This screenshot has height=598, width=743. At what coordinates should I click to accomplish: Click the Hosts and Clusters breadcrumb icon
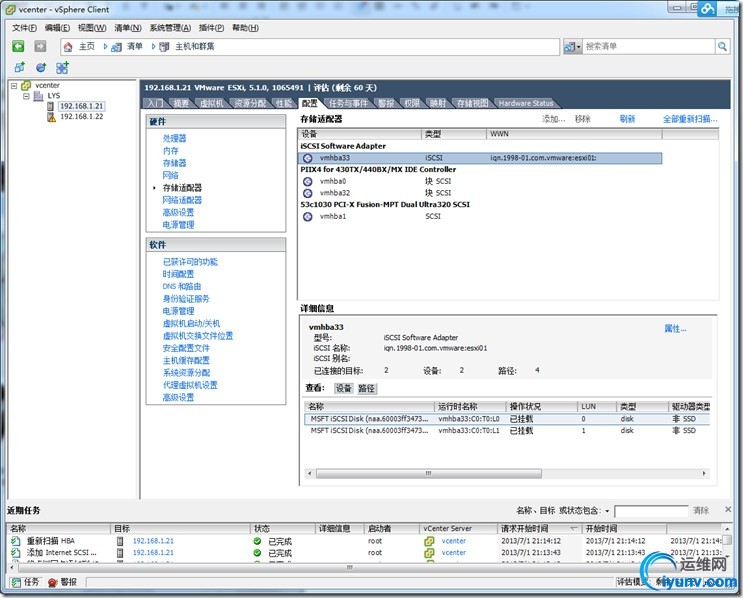point(164,47)
